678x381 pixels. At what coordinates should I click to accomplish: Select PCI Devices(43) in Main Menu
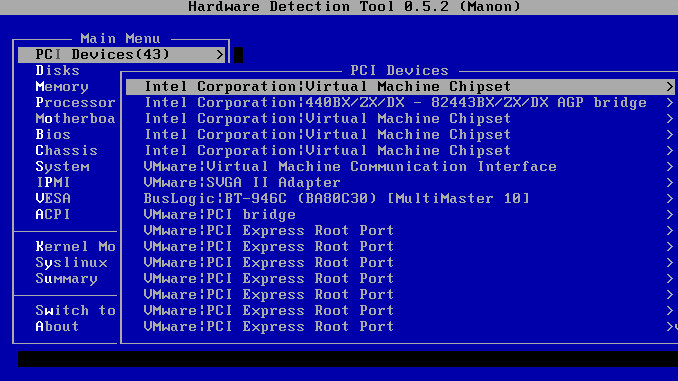click(122, 54)
